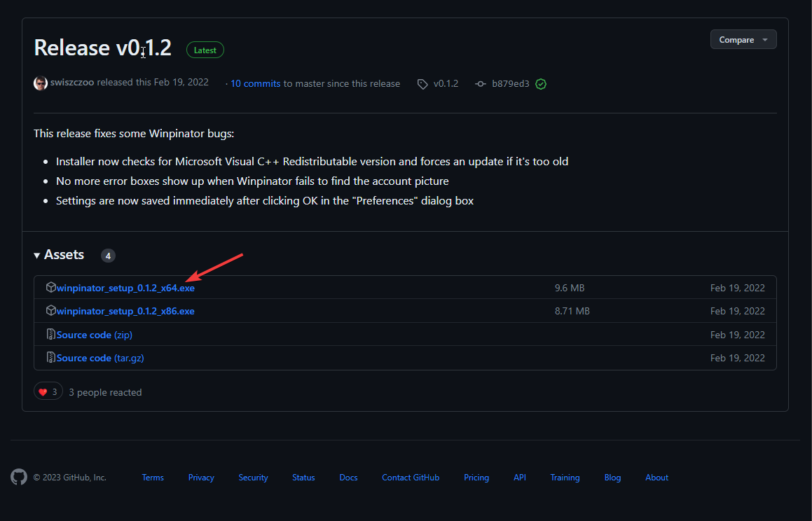The width and height of the screenshot is (812, 521).
Task: Download winpinator_setup_0.1.2_x64.exe
Action: click(x=126, y=289)
